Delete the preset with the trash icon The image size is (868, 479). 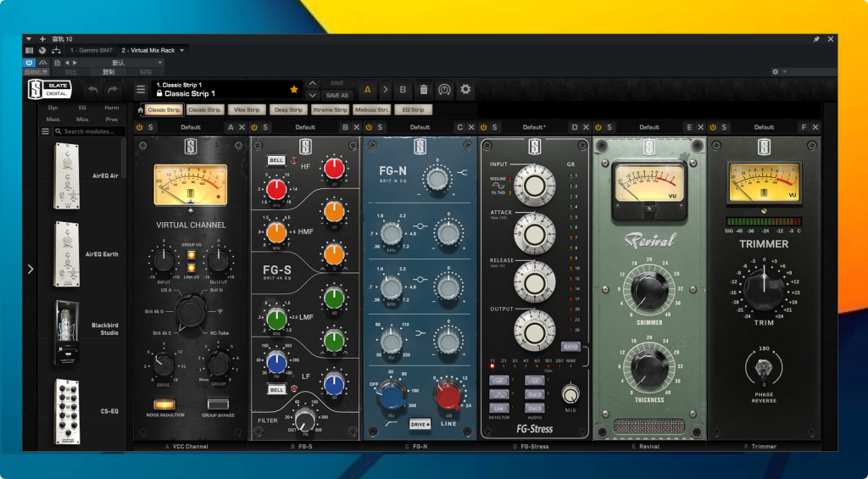(x=424, y=90)
